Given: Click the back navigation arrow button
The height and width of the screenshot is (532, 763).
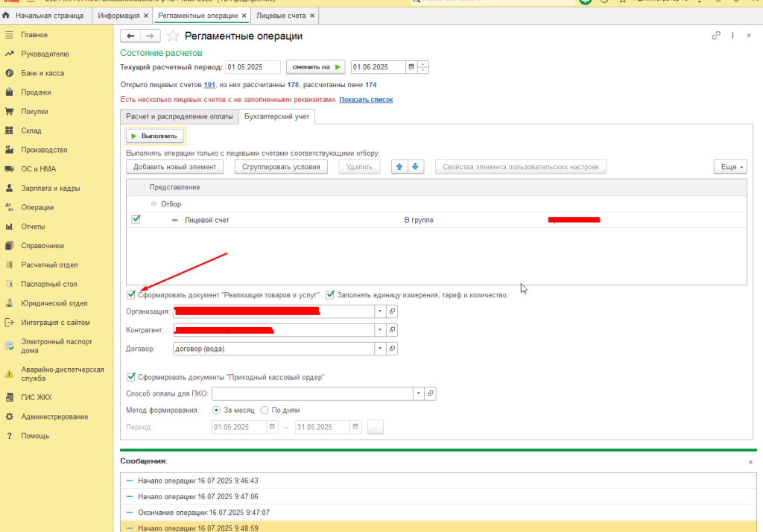Looking at the screenshot, I should click(130, 36).
